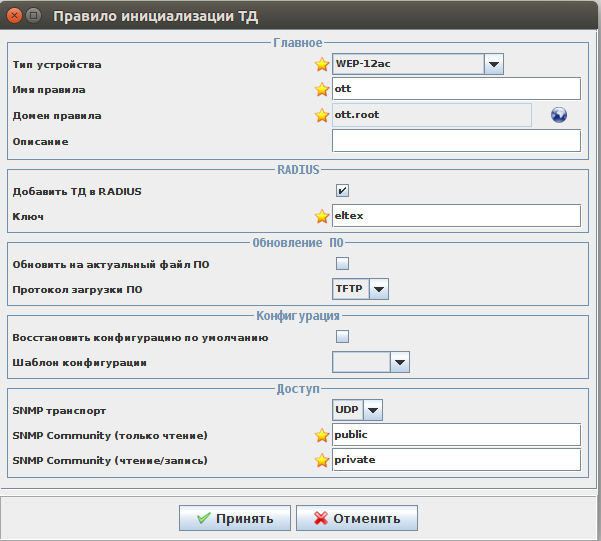Click the star beside SNMP read-only community

coord(322,435)
